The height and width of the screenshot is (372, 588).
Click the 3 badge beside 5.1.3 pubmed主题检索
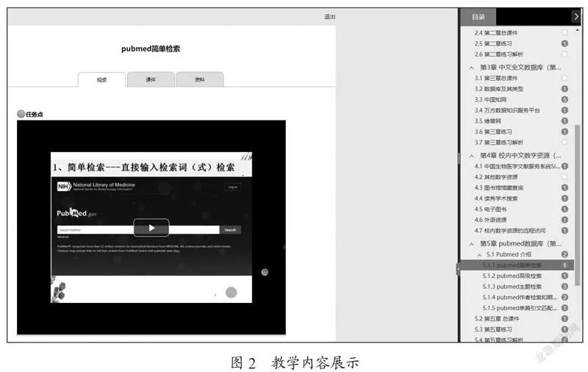[564, 287]
